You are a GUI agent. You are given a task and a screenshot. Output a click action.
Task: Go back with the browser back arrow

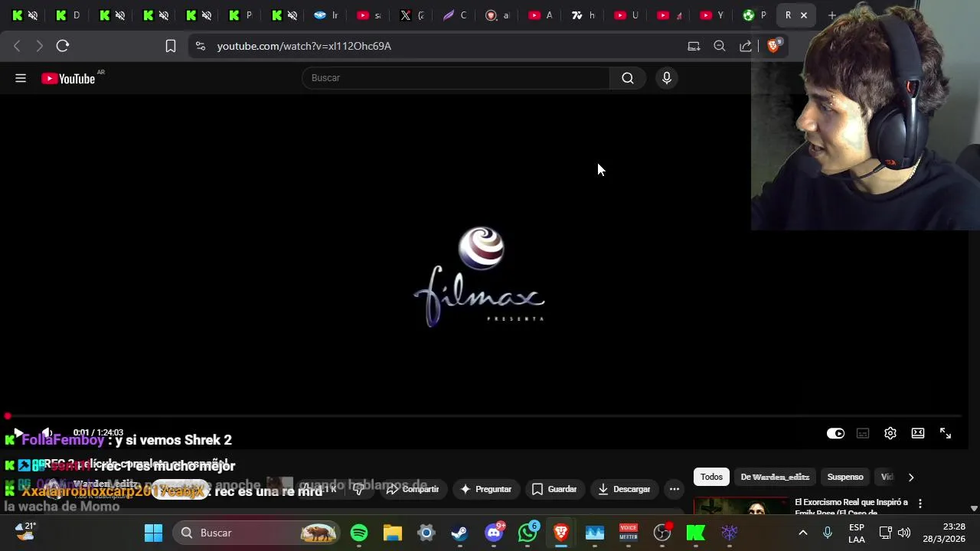[17, 46]
